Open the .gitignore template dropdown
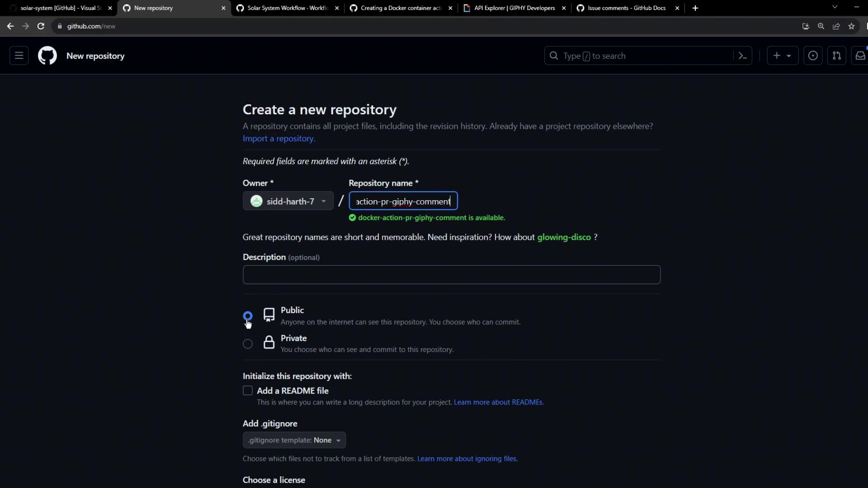The height and width of the screenshot is (488, 868). point(294,440)
